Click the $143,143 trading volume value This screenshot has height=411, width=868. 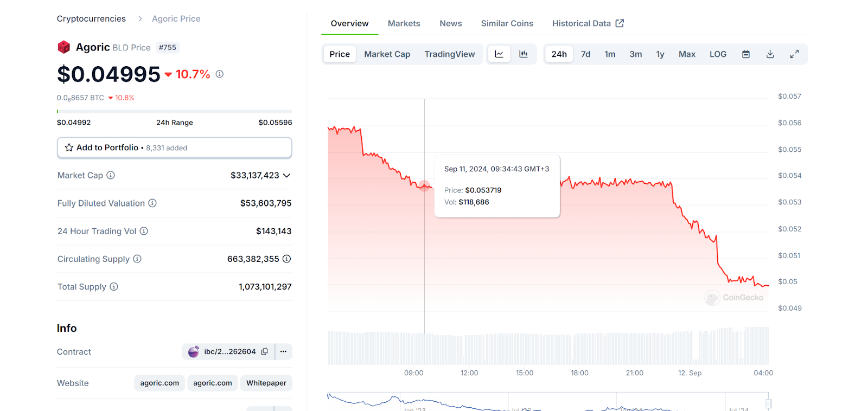274,231
